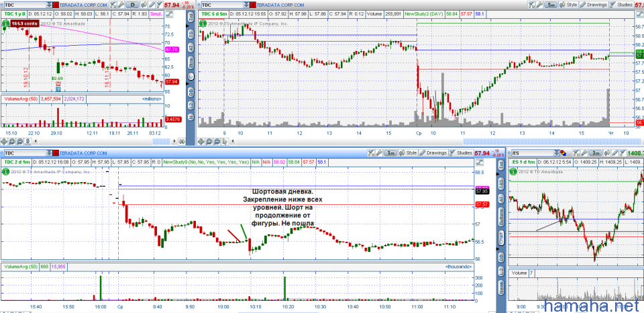
Task: Open share menu icon in /ES chart
Action: coord(576,153)
